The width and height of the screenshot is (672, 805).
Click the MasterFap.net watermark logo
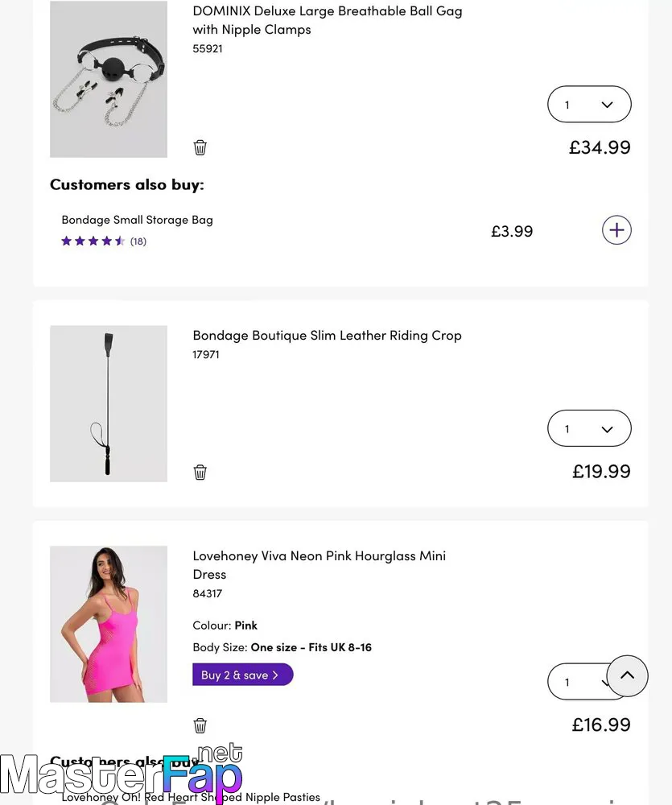coord(122,773)
